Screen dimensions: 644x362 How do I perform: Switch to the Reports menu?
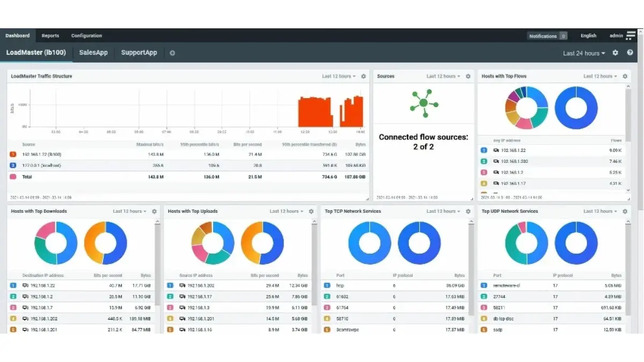(x=50, y=35)
